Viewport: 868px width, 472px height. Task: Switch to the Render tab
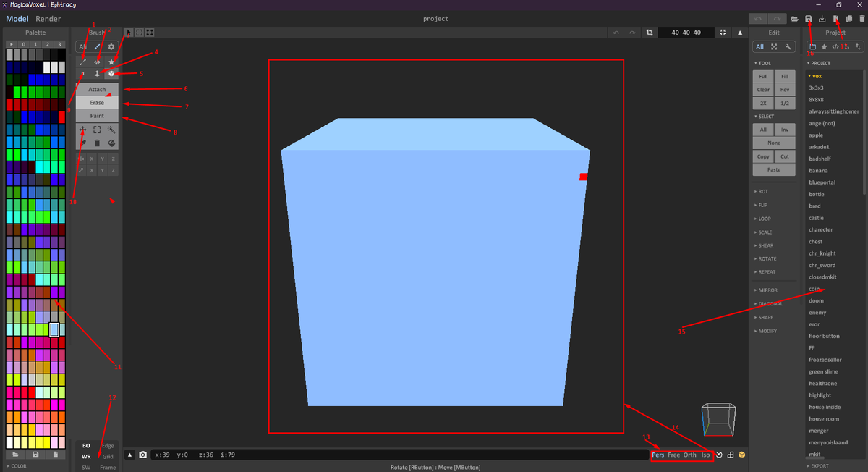[x=48, y=19]
